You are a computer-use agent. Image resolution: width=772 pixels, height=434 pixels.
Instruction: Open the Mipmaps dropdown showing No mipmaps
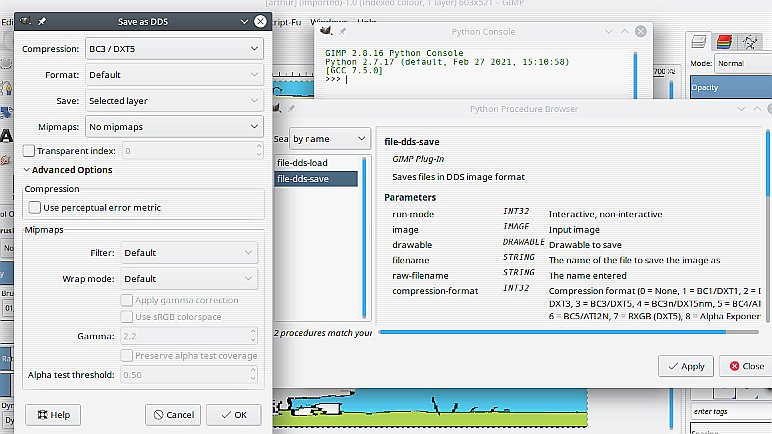(173, 126)
